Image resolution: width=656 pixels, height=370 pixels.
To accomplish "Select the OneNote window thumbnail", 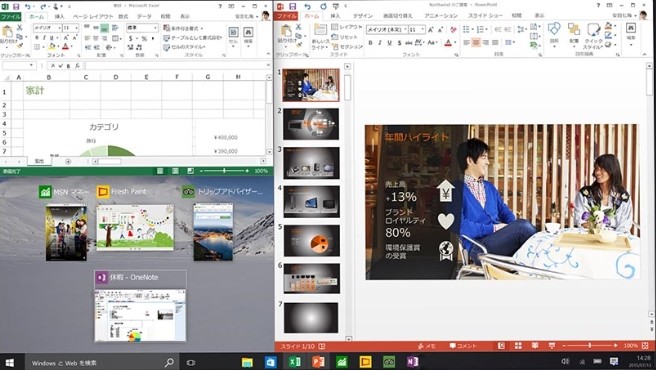I will [x=140, y=315].
